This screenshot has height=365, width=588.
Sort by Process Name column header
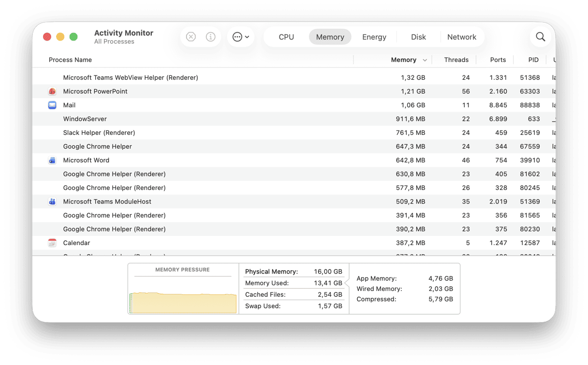(x=70, y=60)
